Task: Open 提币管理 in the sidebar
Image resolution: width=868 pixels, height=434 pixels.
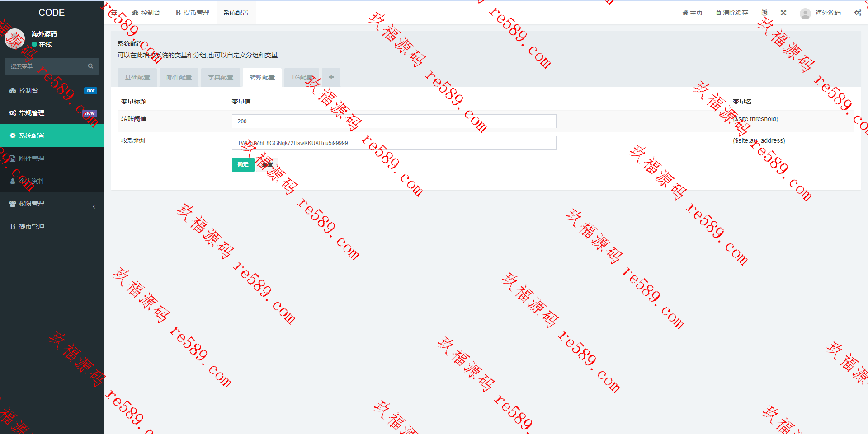Action: pos(52,226)
